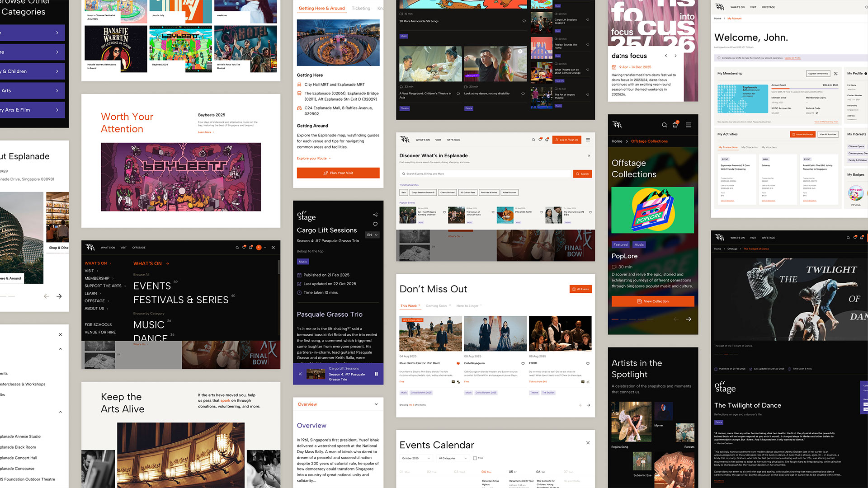Click search icon in Offstage Collections mobile header

tap(665, 125)
